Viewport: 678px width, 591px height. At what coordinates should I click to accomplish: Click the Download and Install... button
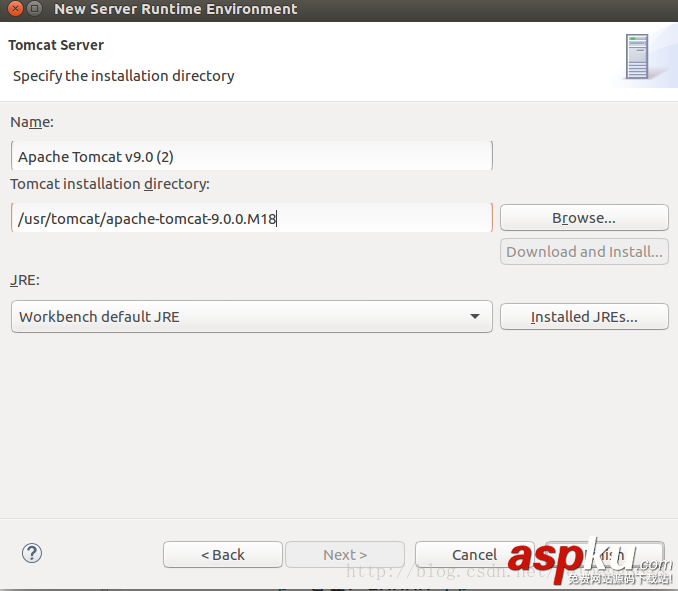tap(584, 252)
